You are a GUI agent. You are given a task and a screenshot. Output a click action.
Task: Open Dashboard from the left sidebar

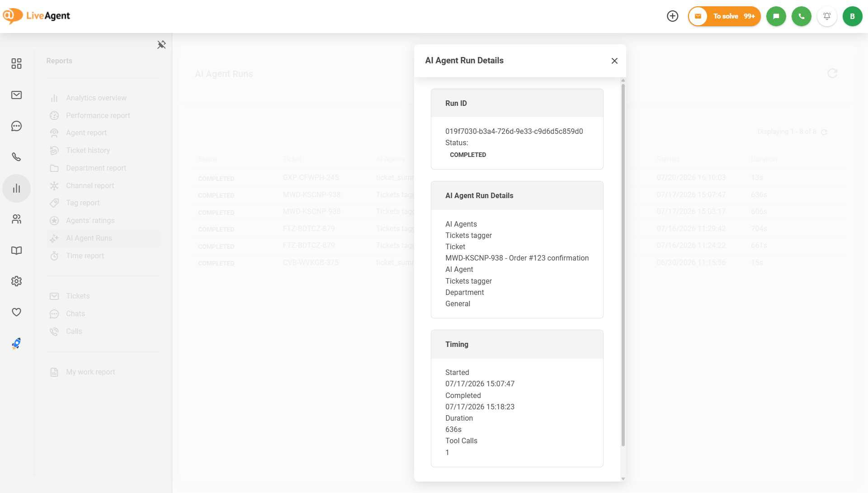(x=16, y=63)
